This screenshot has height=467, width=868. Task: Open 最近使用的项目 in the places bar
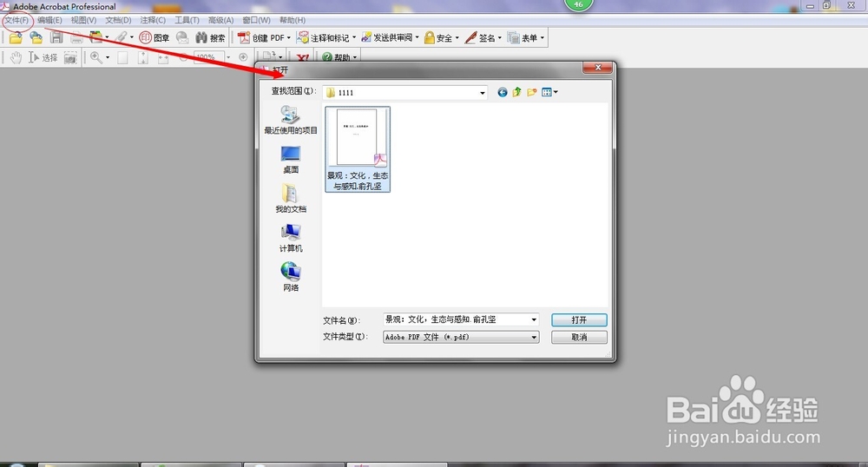[x=291, y=120]
